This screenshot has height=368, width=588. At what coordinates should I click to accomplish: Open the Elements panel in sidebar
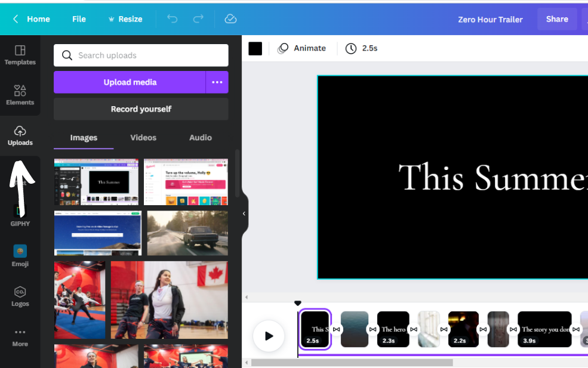click(x=20, y=94)
